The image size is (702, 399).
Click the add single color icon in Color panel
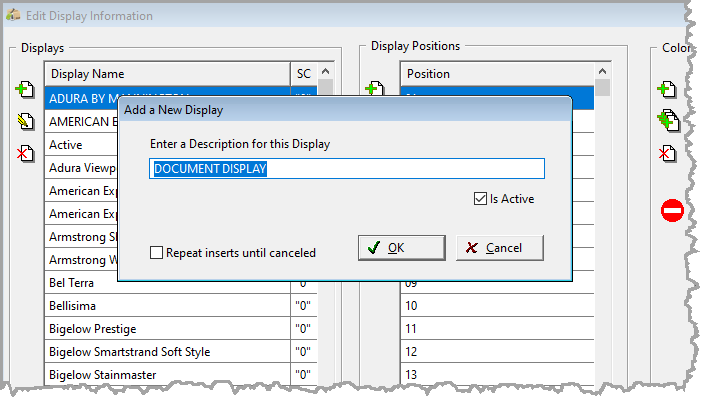coord(667,89)
